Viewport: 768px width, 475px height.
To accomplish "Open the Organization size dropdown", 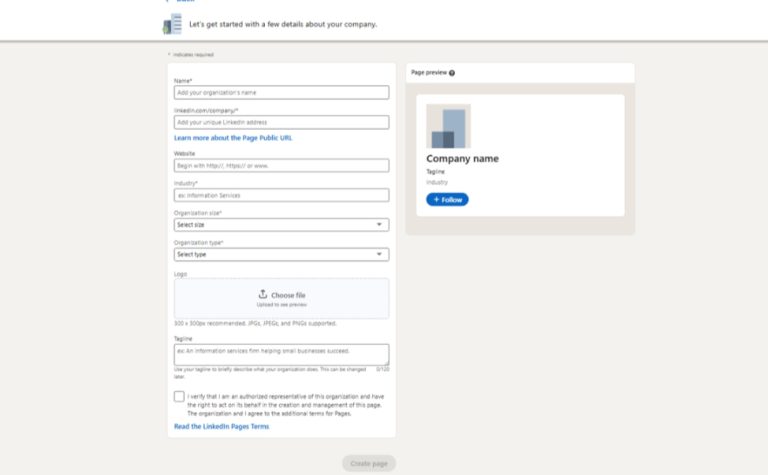I will coord(281,225).
